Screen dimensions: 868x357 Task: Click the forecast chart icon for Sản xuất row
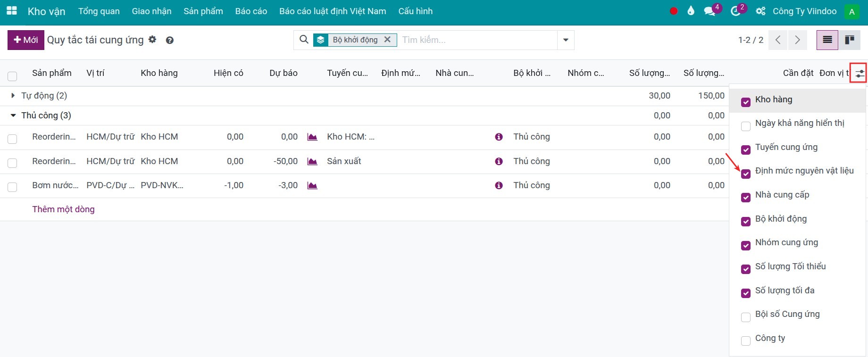[312, 161]
